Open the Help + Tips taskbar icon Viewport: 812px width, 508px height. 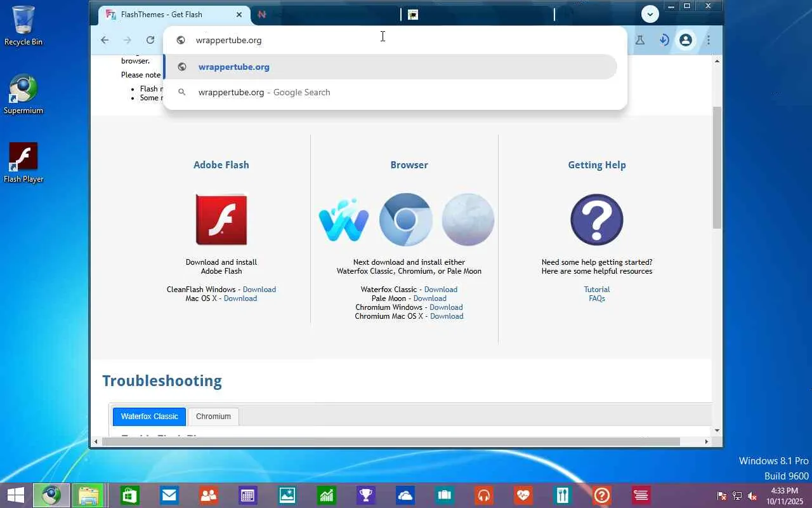602,495
